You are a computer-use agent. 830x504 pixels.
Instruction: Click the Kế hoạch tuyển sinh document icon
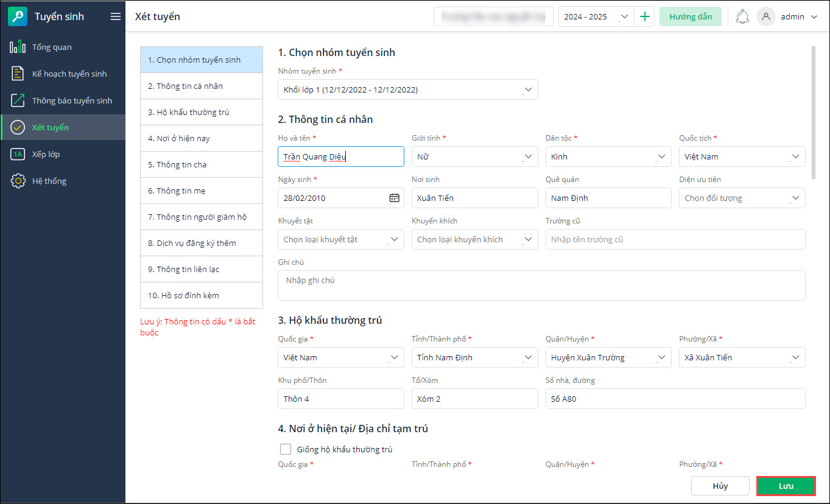(x=18, y=74)
